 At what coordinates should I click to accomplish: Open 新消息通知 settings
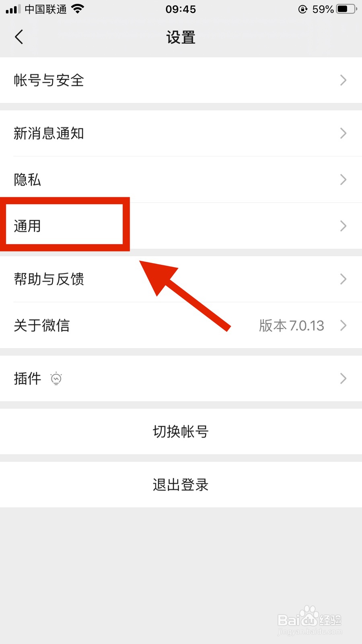tap(181, 133)
